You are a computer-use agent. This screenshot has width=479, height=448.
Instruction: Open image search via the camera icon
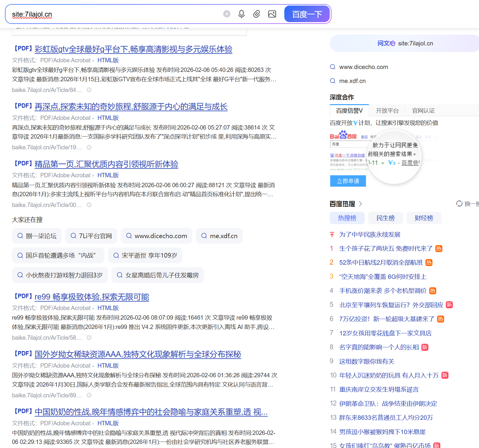click(x=272, y=14)
